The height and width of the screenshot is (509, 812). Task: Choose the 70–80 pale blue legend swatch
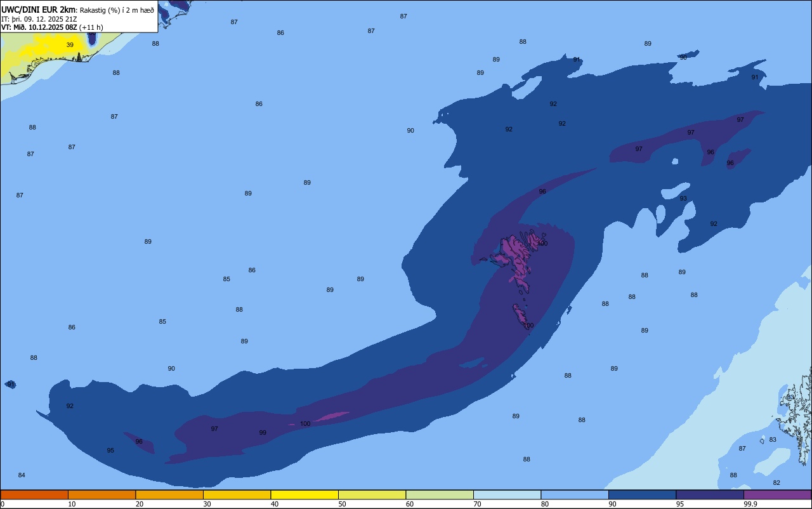[x=507, y=494]
